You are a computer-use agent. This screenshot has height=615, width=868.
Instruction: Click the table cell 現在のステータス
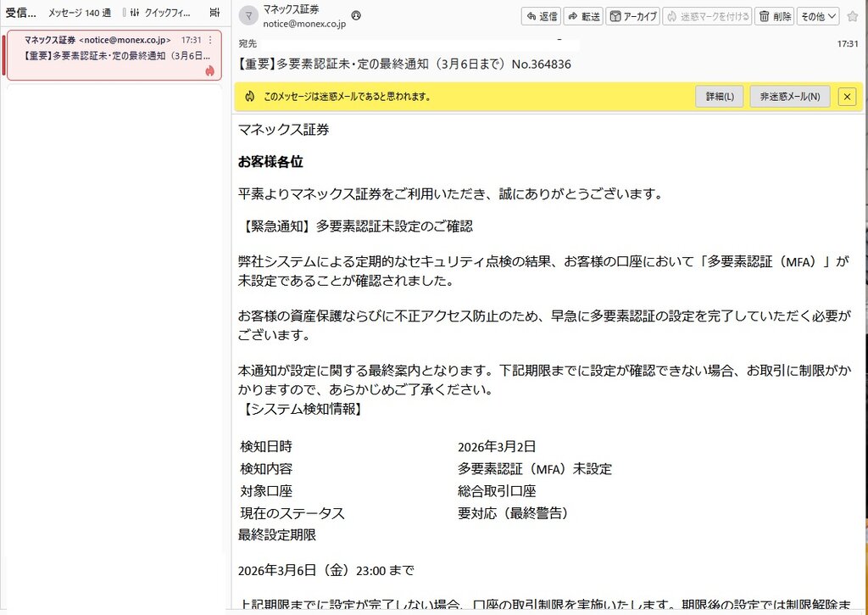(x=292, y=513)
